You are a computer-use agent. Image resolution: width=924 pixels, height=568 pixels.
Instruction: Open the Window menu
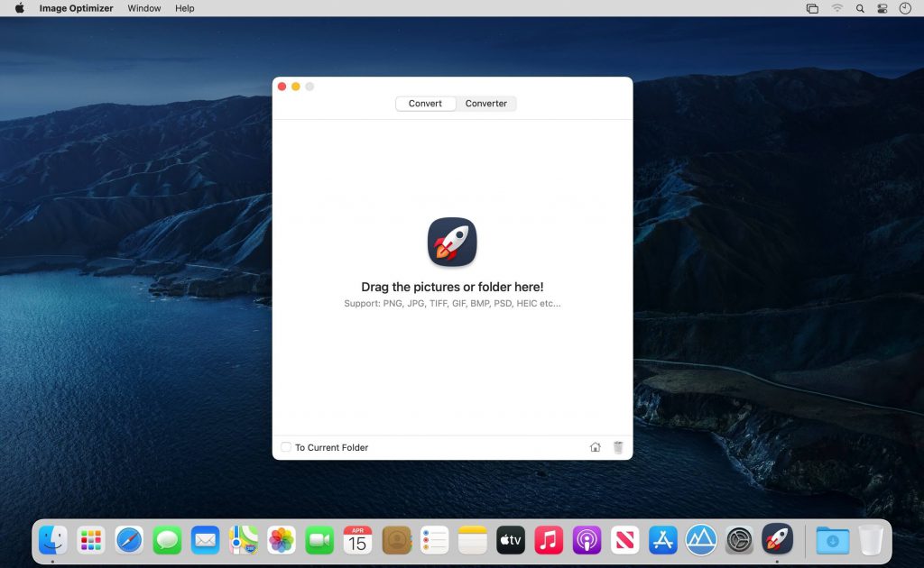coord(143,8)
